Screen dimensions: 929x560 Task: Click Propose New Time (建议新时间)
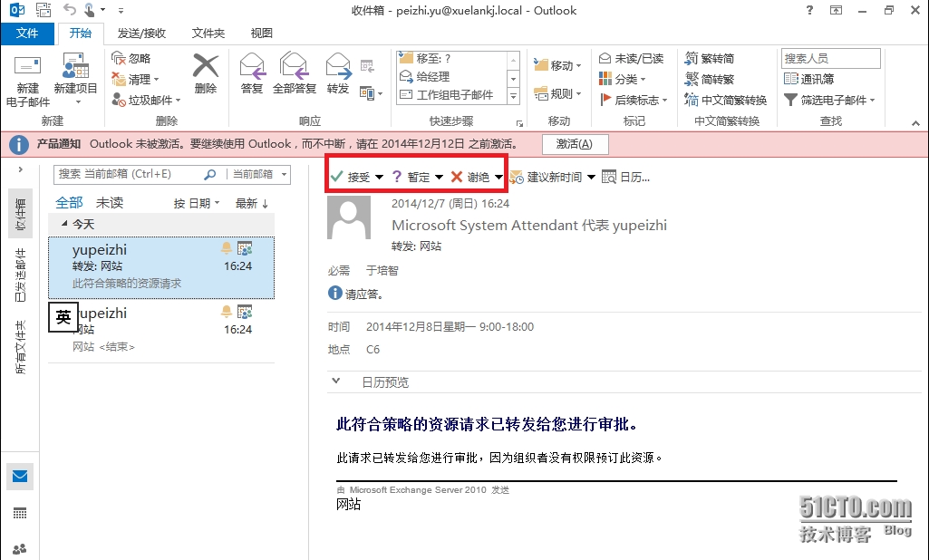click(547, 177)
